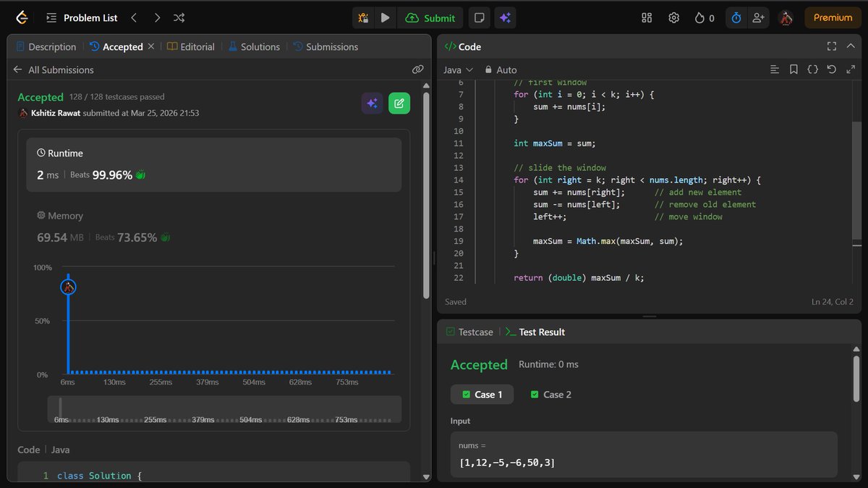Open the layout grid icon

[x=647, y=17]
